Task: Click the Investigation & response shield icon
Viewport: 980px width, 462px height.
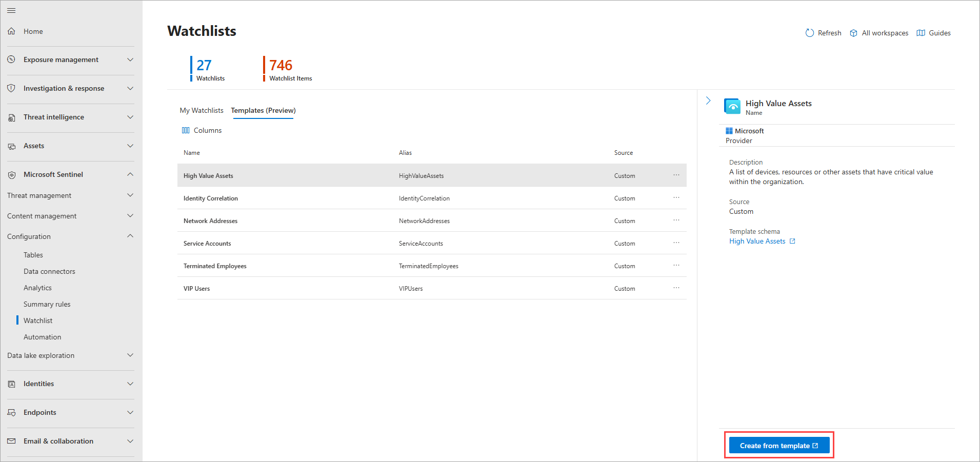Action: 11,88
